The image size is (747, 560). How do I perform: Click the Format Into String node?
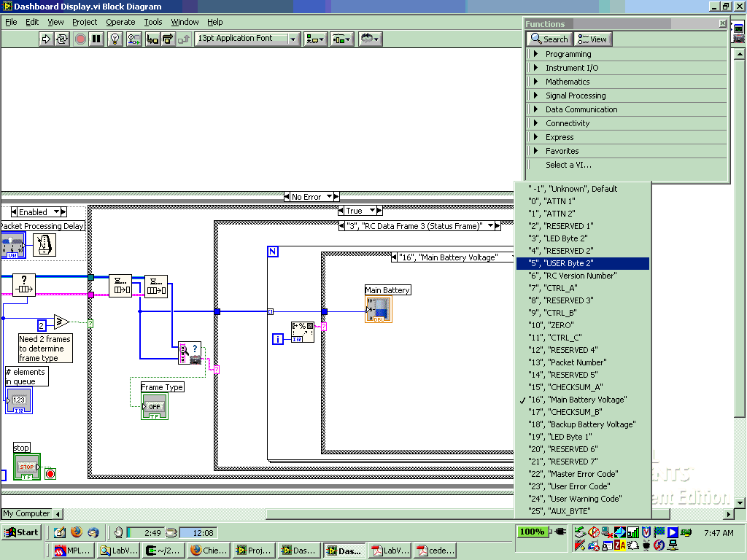[303, 332]
